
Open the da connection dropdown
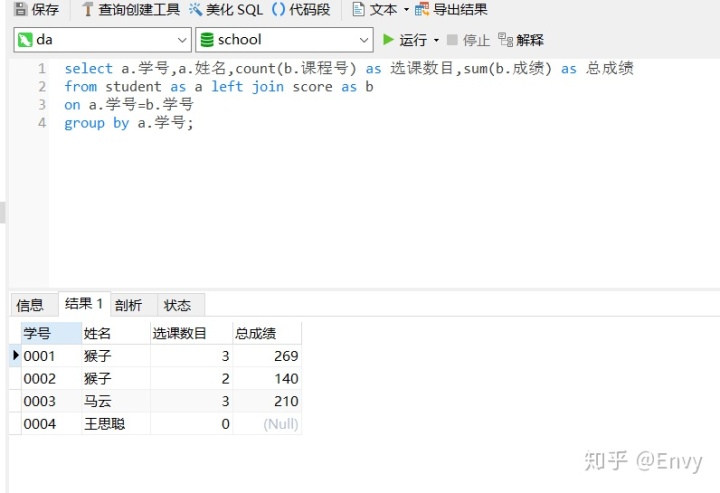[102, 40]
